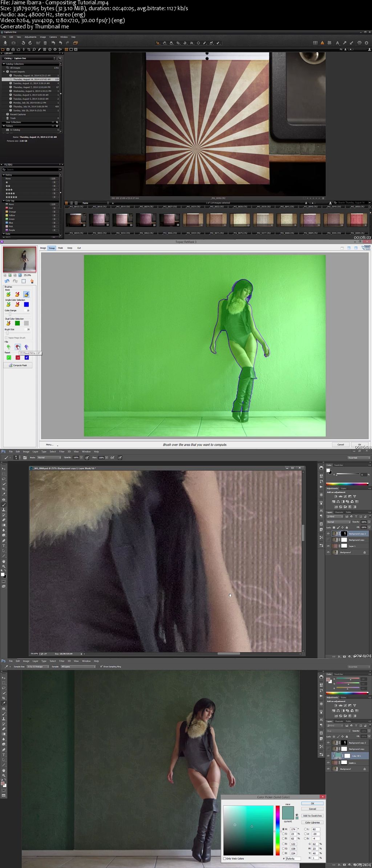Click Capture One's import images arrow icon
This screenshot has height=868, width=372.
[5, 43]
